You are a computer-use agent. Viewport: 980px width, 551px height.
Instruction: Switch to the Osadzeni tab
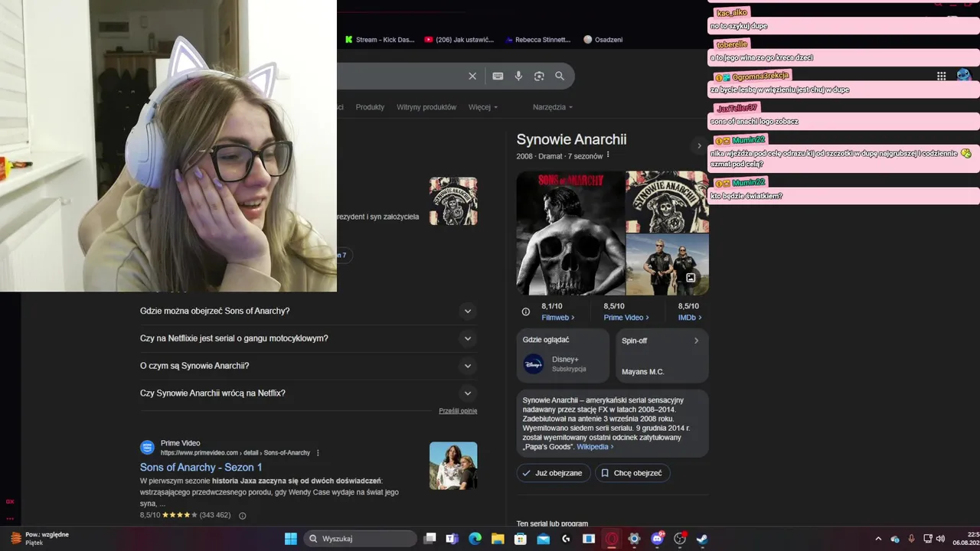coord(603,40)
